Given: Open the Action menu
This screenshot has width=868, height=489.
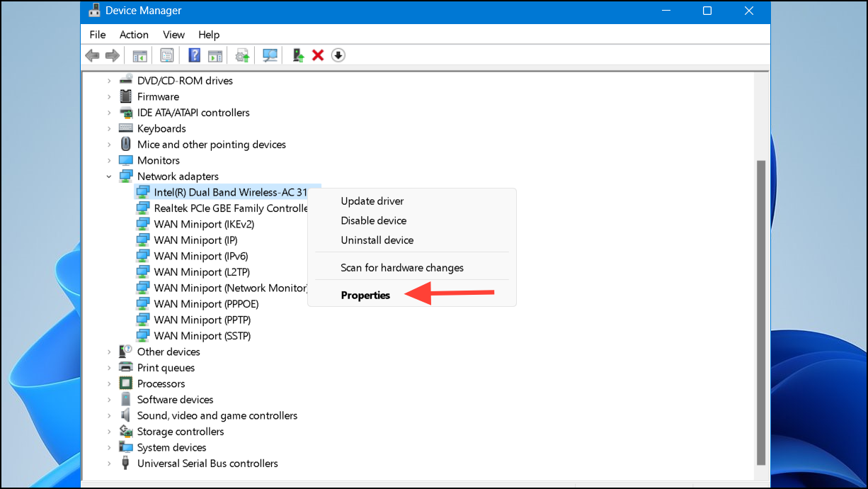Looking at the screenshot, I should (x=134, y=35).
